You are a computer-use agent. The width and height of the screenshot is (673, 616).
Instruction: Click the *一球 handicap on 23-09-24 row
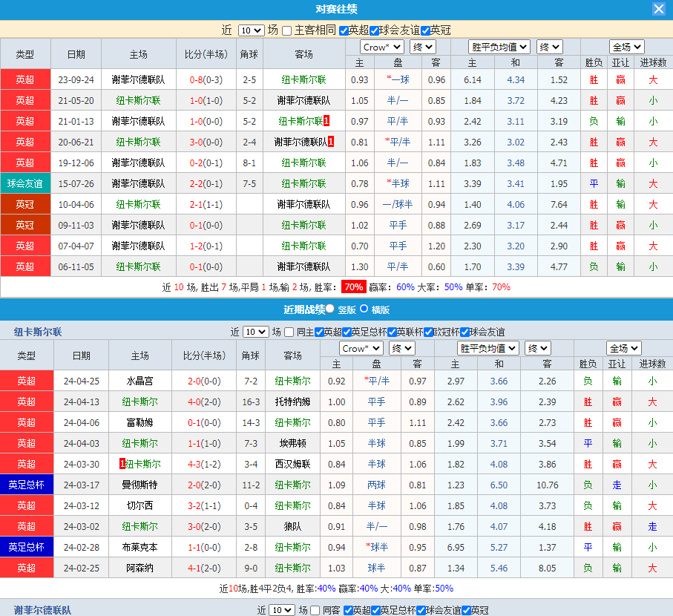coord(398,79)
